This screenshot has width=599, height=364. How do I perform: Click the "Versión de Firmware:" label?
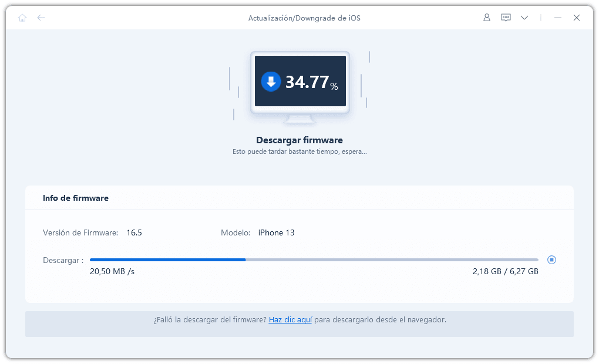pyautogui.click(x=80, y=232)
